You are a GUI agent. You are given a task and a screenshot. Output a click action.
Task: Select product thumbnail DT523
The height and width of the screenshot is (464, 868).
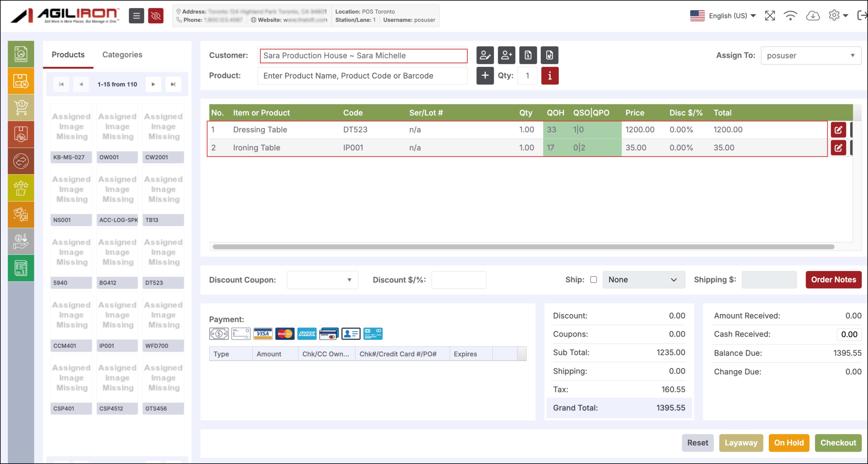pos(163,259)
